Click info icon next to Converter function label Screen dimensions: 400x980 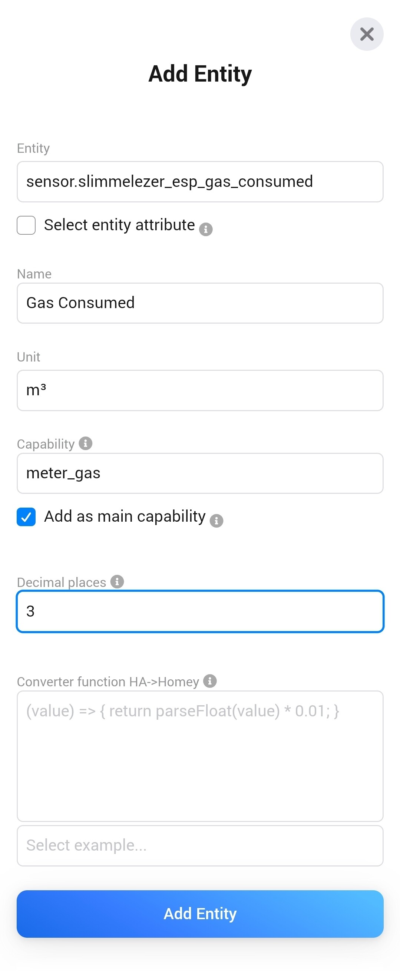coord(210,681)
